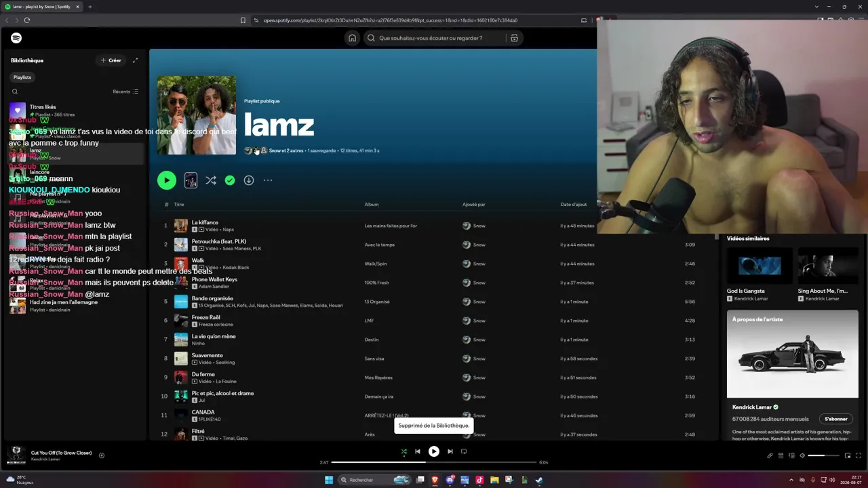This screenshot has width=868, height=488.
Task: Open now-playing 'Cut You Off' song title
Action: click(61, 453)
